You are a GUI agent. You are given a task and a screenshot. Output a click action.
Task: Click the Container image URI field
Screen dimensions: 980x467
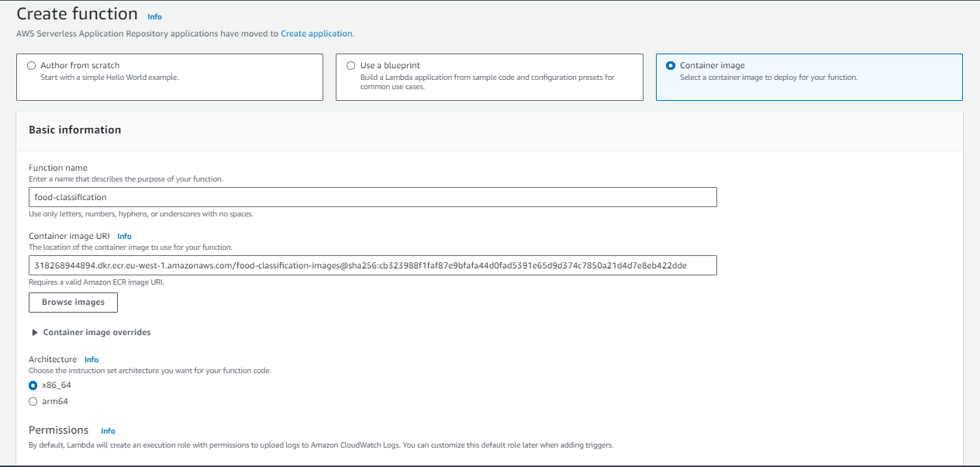click(373, 265)
